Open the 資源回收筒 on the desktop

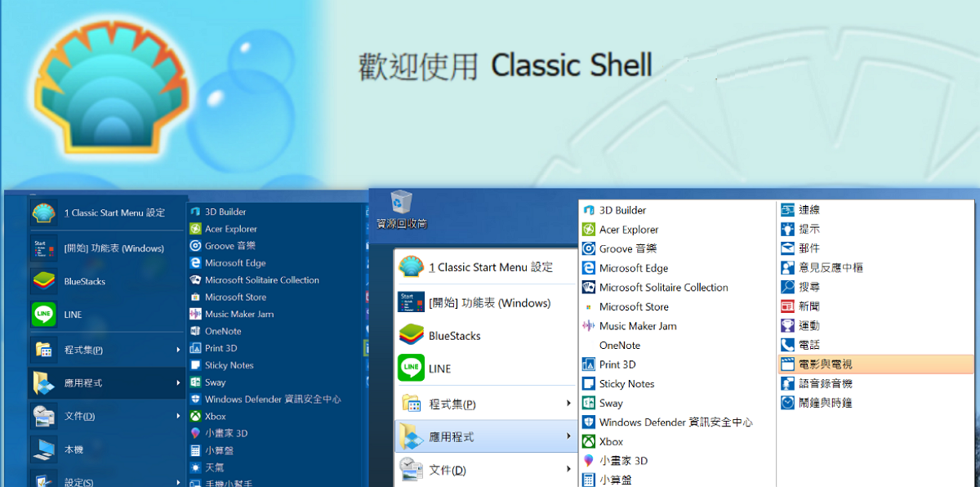coord(400,206)
